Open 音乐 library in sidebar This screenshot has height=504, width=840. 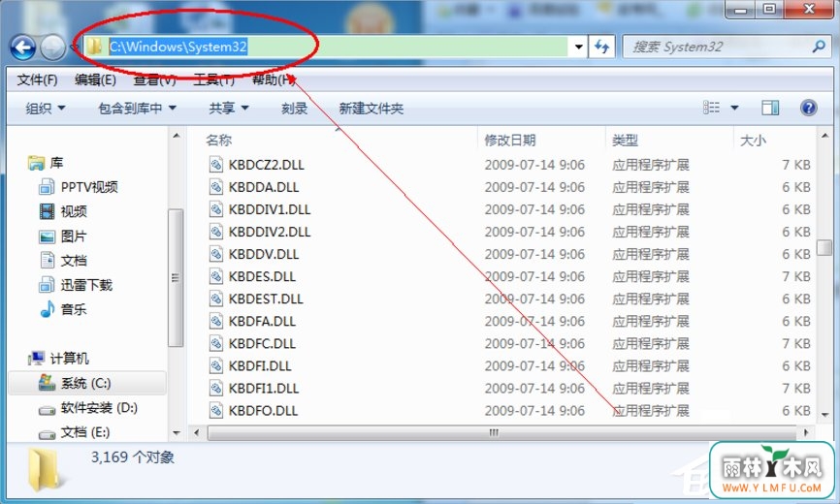[x=63, y=309]
